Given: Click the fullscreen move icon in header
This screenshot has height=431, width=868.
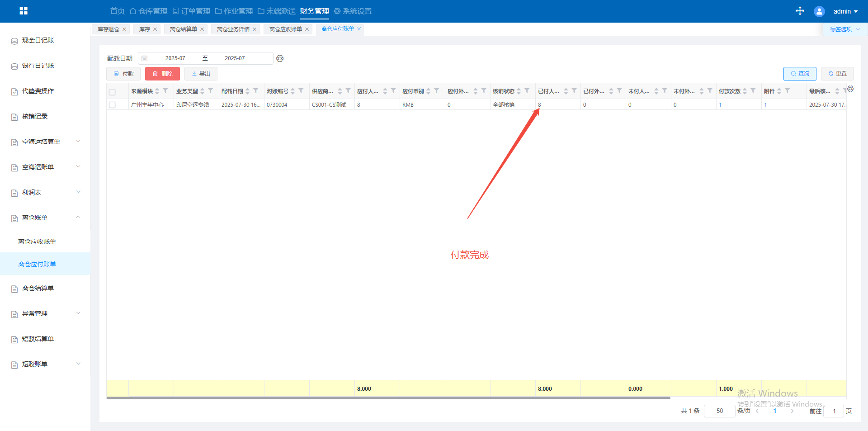Looking at the screenshot, I should coord(800,11).
